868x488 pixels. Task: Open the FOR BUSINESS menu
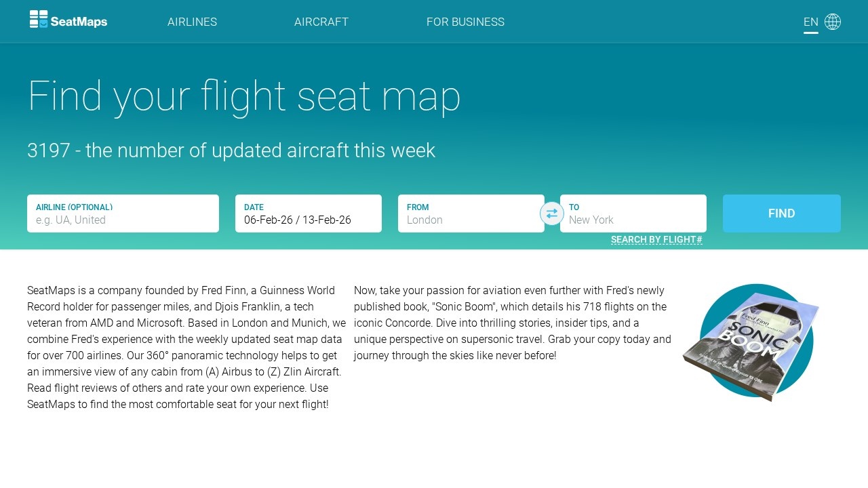(x=465, y=22)
